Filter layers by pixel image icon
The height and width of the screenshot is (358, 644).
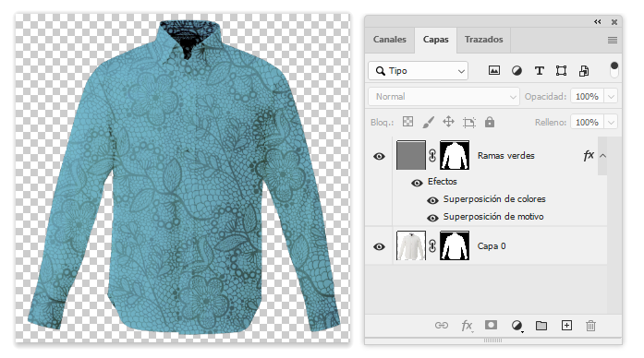point(494,70)
